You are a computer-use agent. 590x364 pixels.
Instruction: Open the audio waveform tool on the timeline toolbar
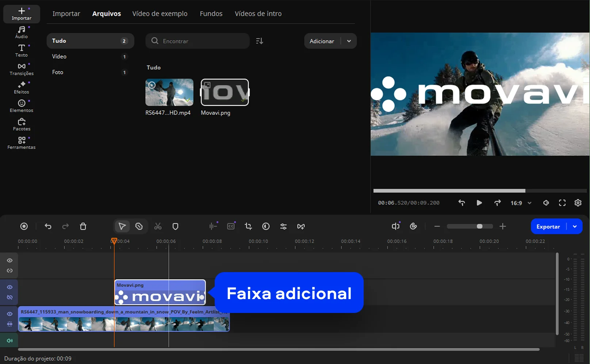213,226
